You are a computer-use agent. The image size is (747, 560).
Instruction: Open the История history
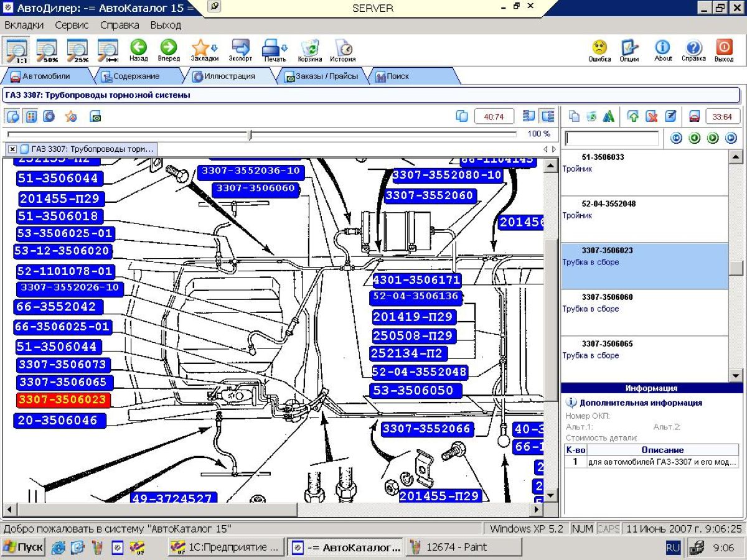coord(342,50)
